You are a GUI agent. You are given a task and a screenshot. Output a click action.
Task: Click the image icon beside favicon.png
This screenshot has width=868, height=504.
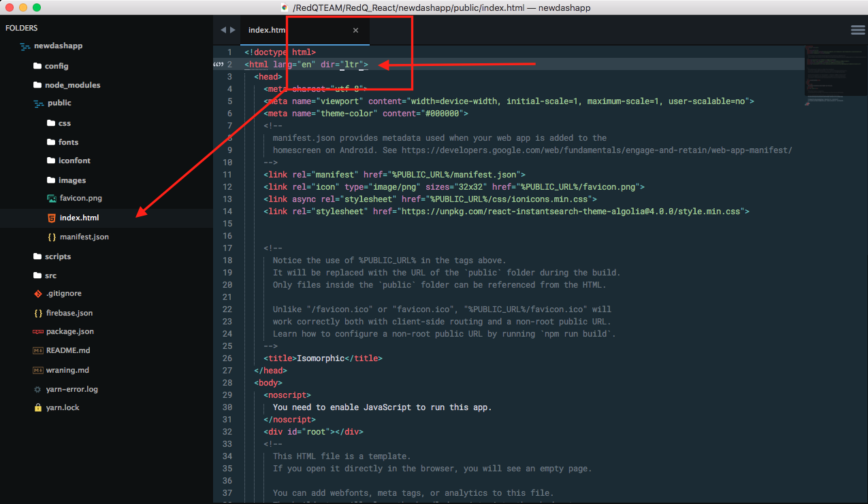pos(52,199)
